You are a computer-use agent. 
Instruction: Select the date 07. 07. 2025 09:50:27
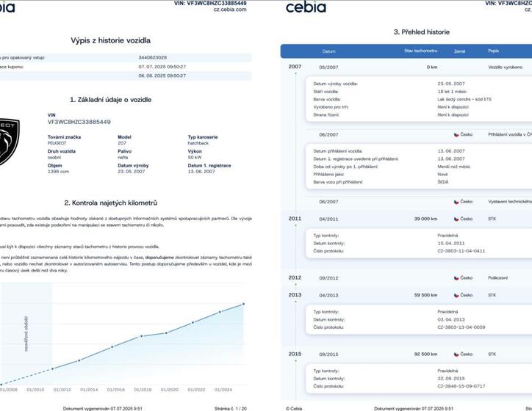[x=162, y=67]
